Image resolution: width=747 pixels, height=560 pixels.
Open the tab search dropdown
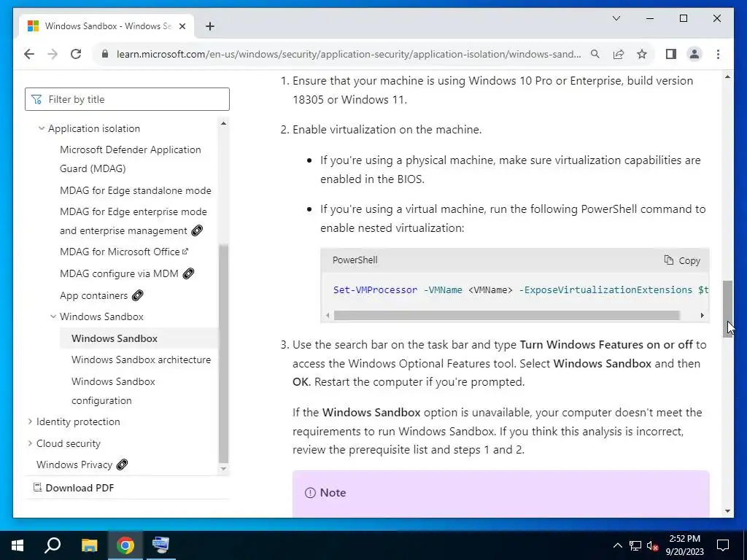(x=616, y=18)
